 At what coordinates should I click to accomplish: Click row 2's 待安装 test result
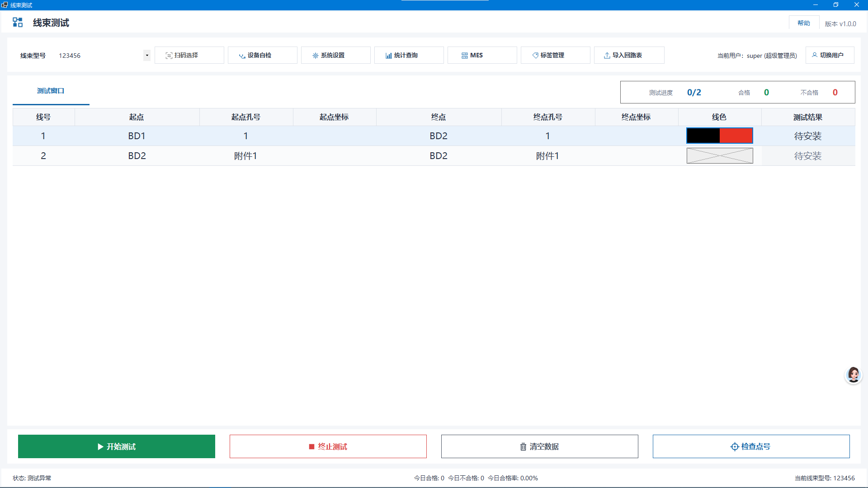click(x=808, y=156)
